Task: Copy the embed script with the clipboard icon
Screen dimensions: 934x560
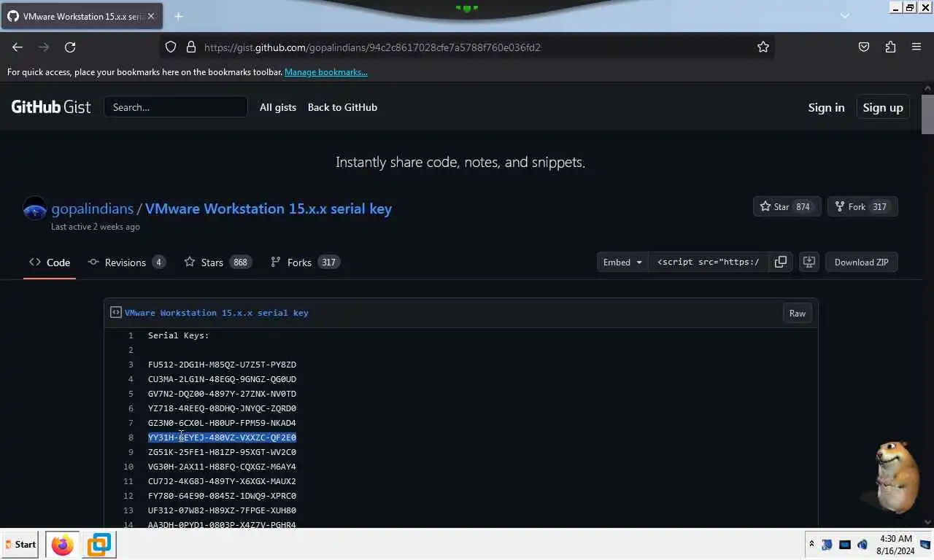Action: pos(780,262)
